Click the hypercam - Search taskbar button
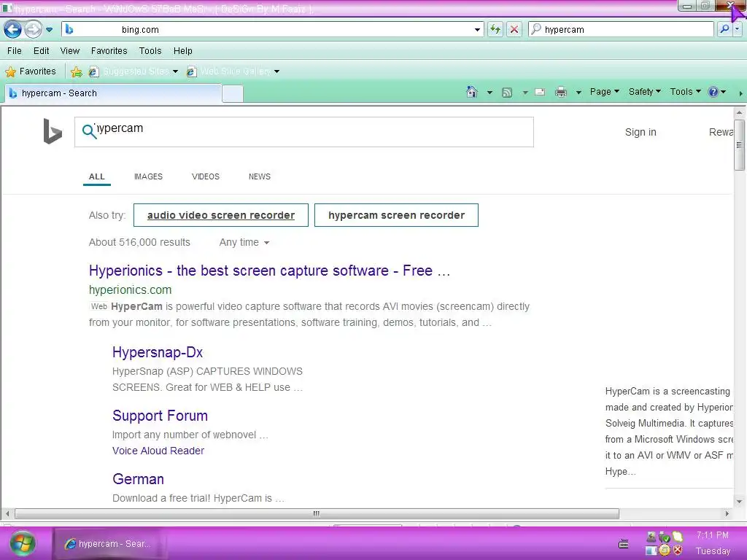 pos(109,544)
